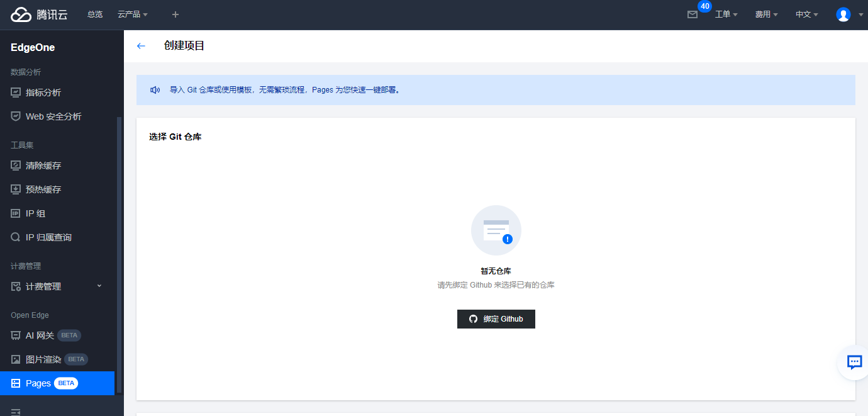Expand the 云产品 dropdown

tap(133, 14)
